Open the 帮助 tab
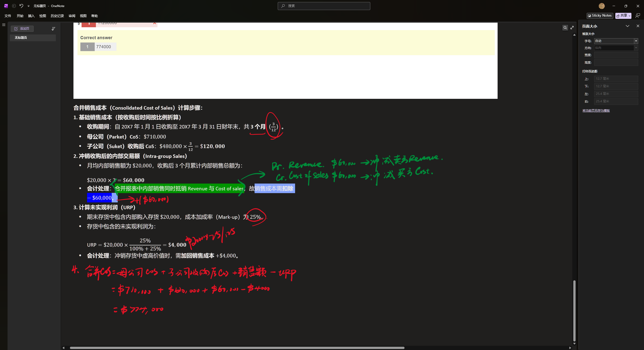 [x=95, y=16]
